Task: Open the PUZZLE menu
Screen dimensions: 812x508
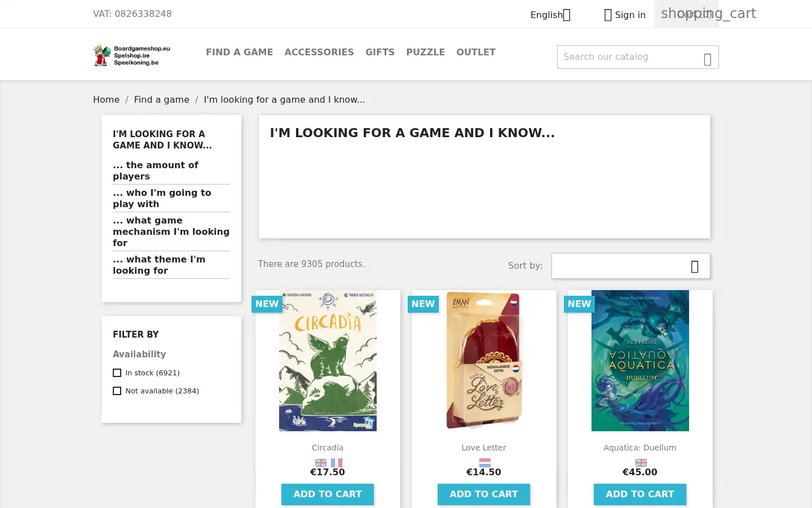Action: [425, 52]
